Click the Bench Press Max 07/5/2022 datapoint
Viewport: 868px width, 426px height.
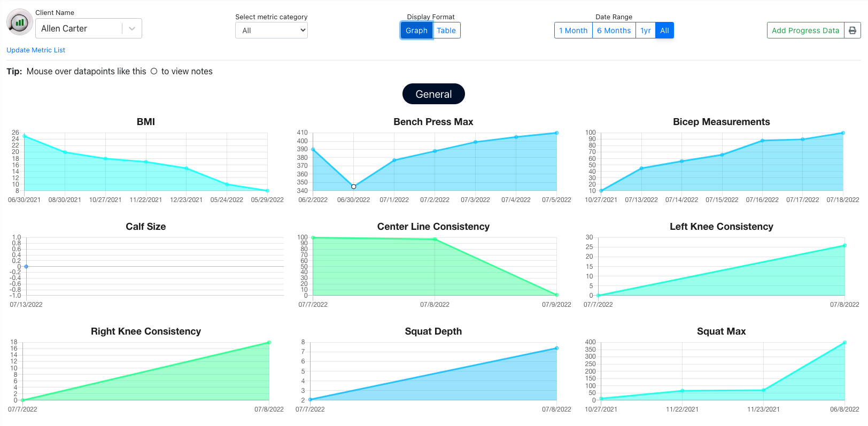[x=556, y=133]
